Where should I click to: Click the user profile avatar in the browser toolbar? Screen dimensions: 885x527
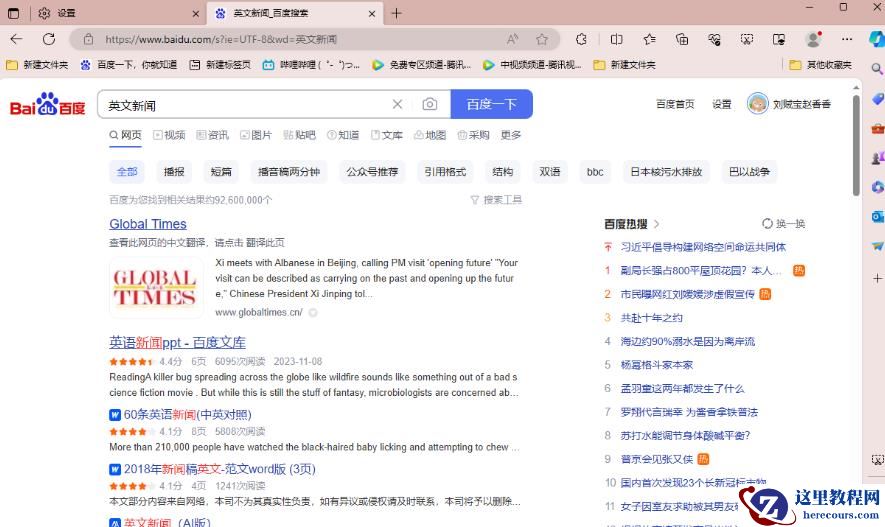tap(813, 39)
